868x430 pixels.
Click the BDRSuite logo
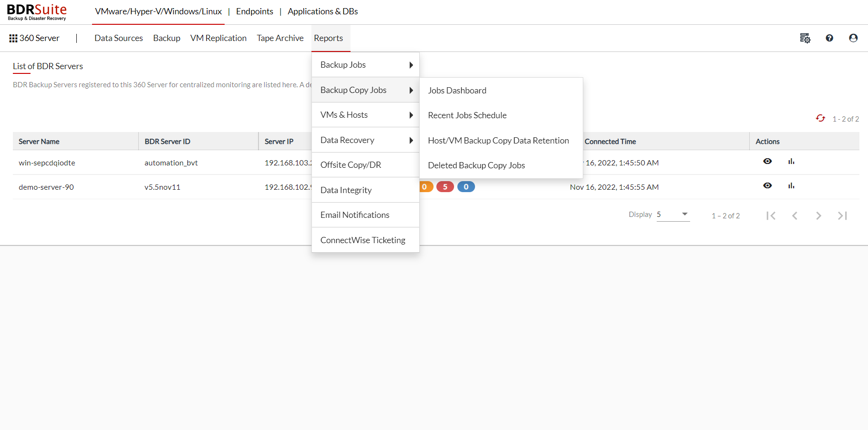coord(37,12)
